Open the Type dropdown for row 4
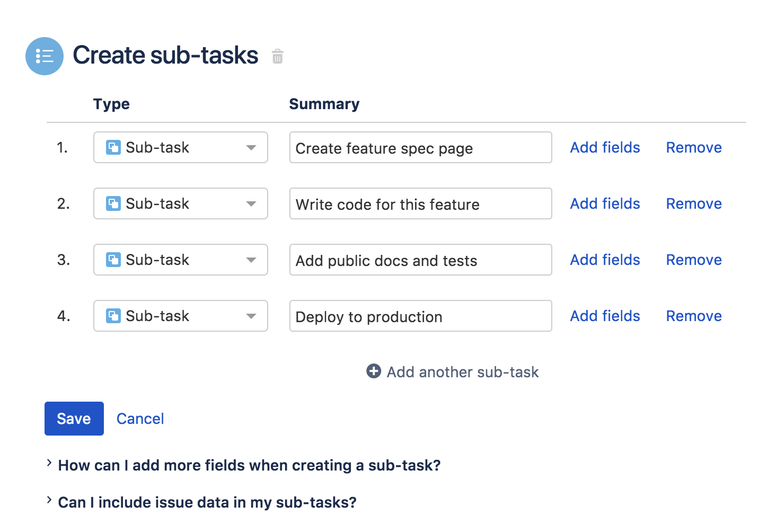Viewport: 759px width, 532px height. click(x=180, y=316)
